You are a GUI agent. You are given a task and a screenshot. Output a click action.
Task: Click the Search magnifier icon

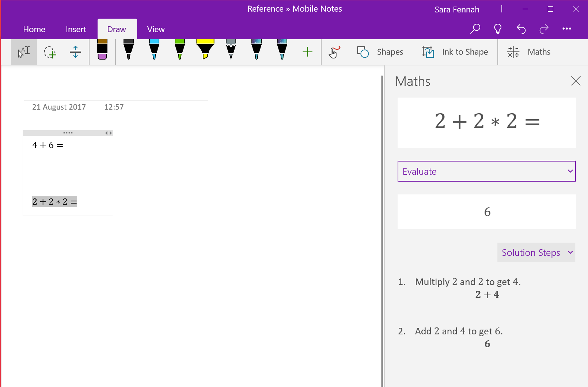point(475,29)
